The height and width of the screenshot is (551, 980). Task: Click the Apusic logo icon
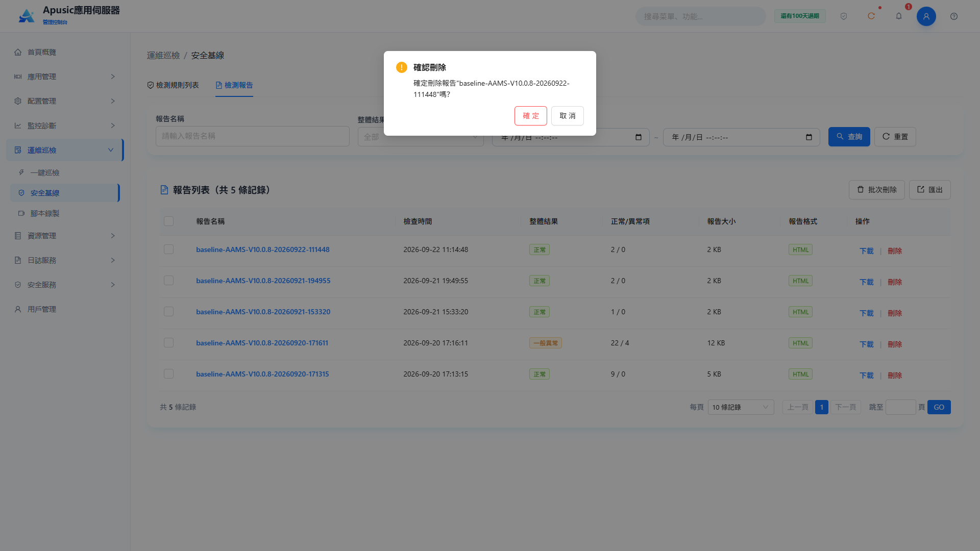pos(27,16)
